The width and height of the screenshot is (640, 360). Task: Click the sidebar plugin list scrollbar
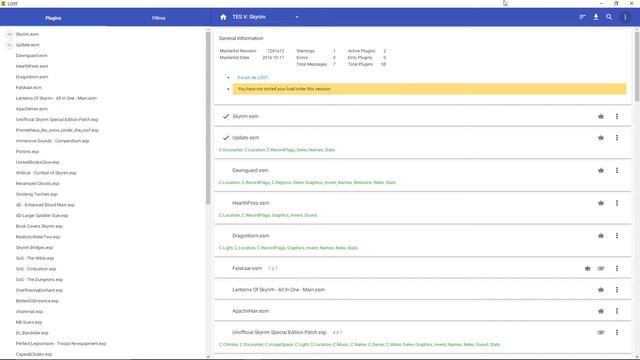(208, 118)
